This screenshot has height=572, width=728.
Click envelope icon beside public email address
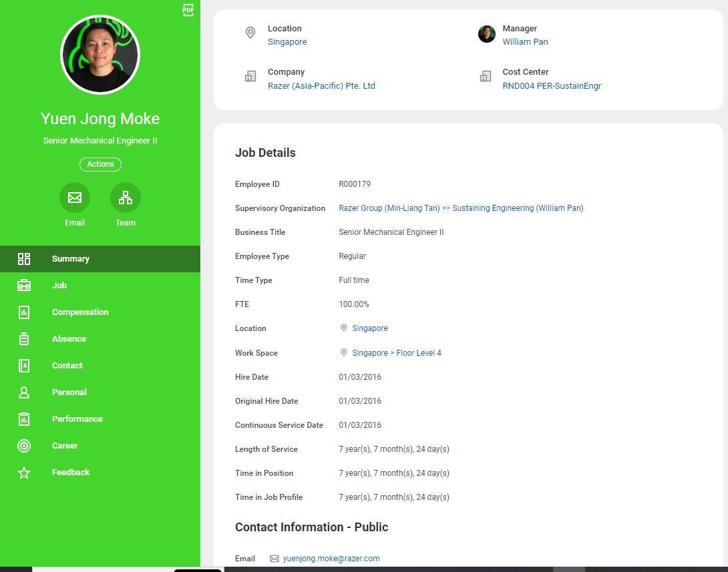275,559
